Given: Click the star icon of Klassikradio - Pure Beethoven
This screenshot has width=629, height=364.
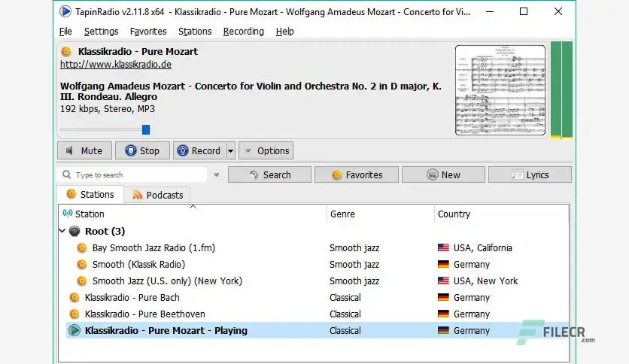Looking at the screenshot, I should point(74,314).
